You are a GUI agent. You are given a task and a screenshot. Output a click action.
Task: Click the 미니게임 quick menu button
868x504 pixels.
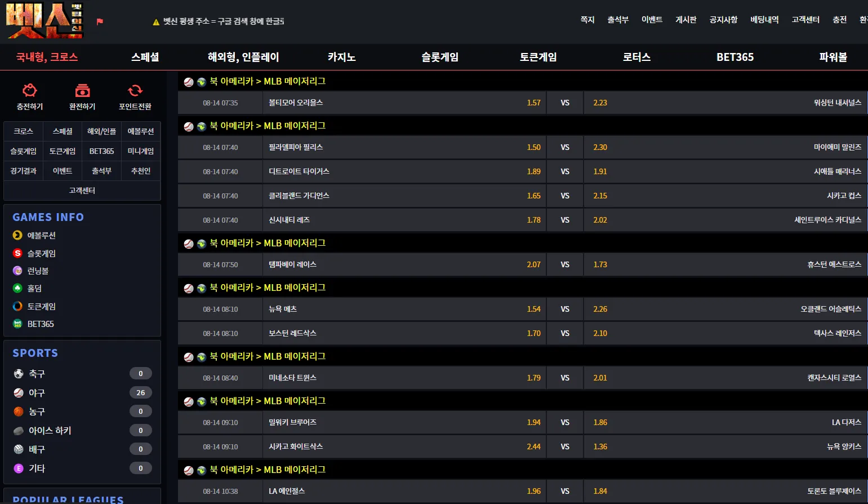[141, 151]
